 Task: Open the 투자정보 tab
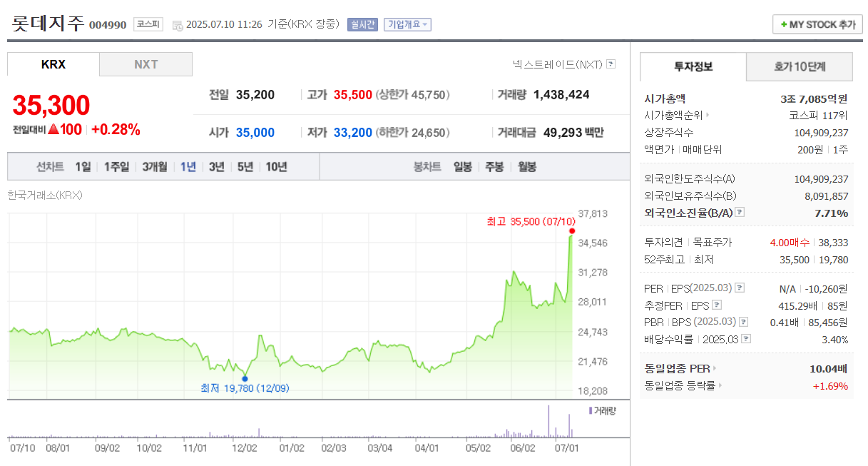point(693,66)
